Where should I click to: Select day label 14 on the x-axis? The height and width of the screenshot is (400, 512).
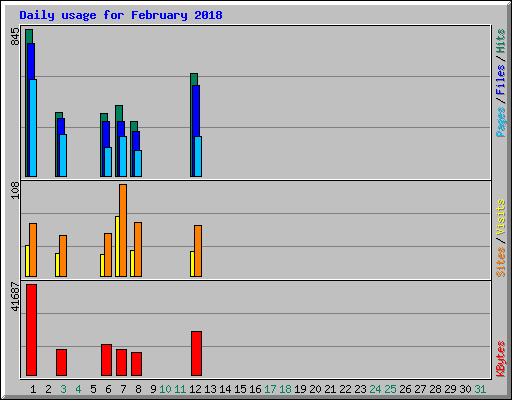225,389
